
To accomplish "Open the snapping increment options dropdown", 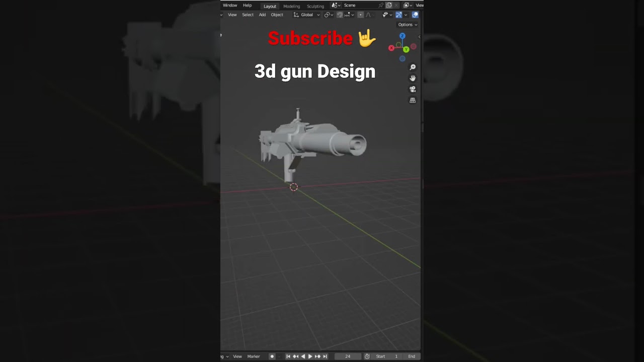I will [349, 15].
